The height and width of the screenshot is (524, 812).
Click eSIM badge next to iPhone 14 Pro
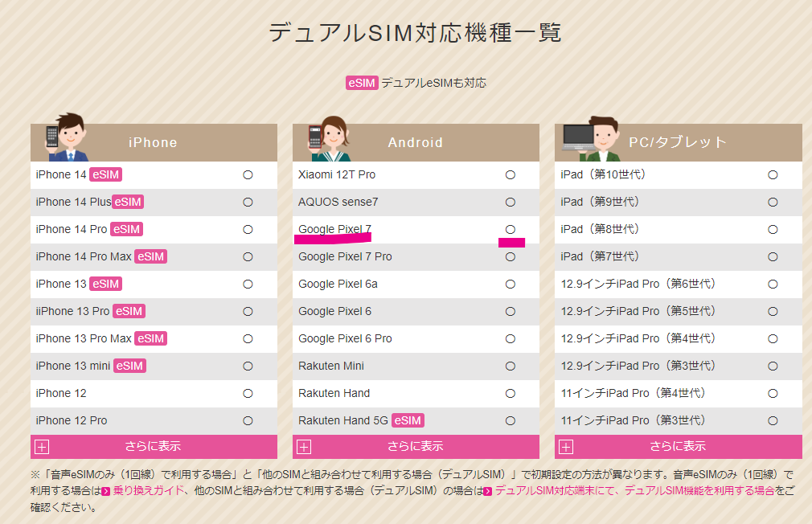coord(127,229)
